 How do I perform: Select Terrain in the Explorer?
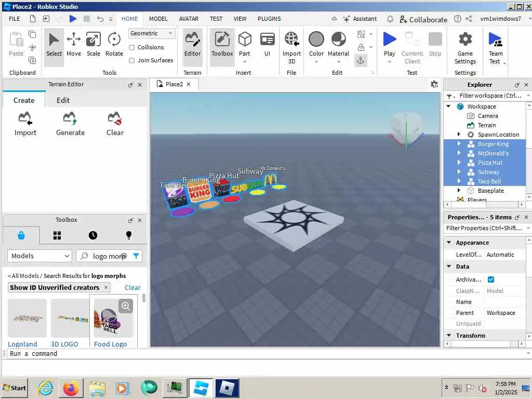[486, 125]
